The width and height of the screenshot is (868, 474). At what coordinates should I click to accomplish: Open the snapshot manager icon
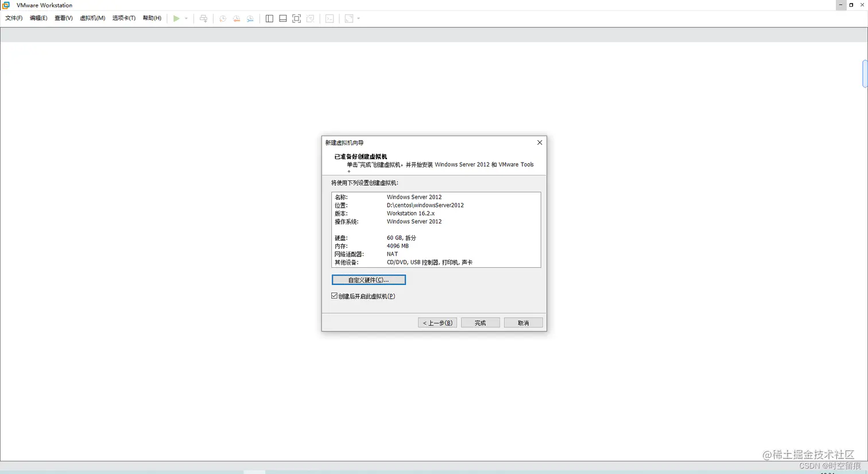click(x=250, y=18)
